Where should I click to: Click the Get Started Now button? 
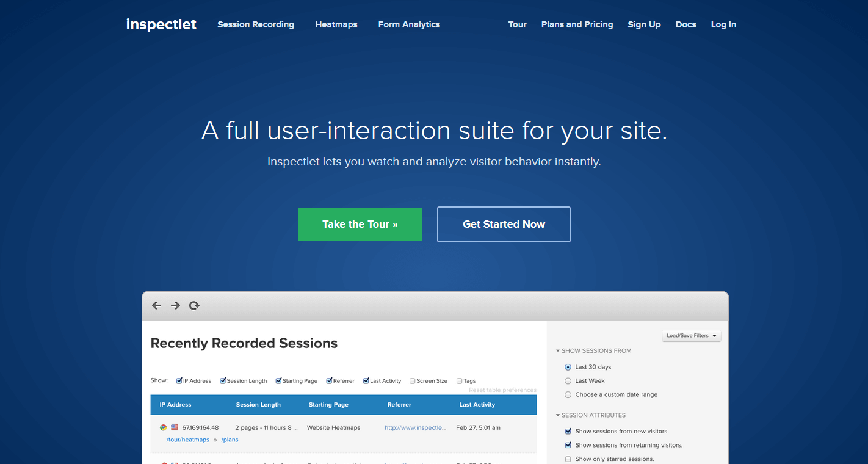point(504,224)
